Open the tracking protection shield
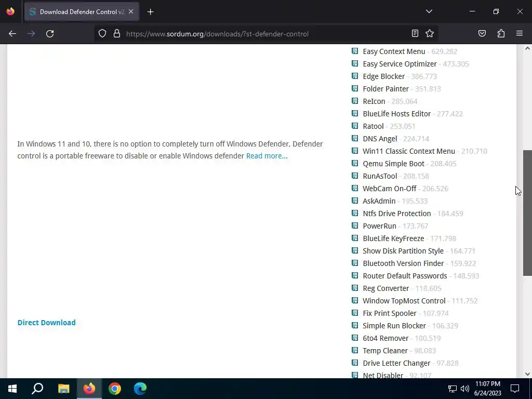 pos(102,34)
